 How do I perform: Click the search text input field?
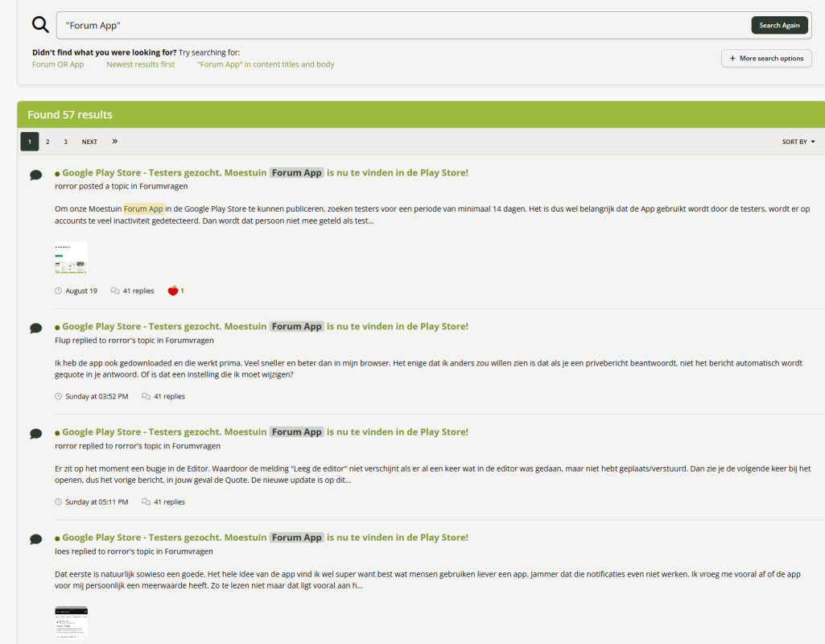coord(402,25)
